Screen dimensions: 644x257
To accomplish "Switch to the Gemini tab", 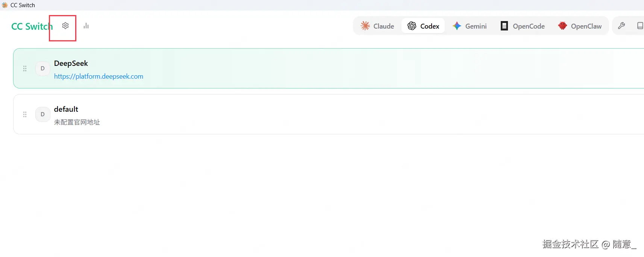I will [x=470, y=26].
